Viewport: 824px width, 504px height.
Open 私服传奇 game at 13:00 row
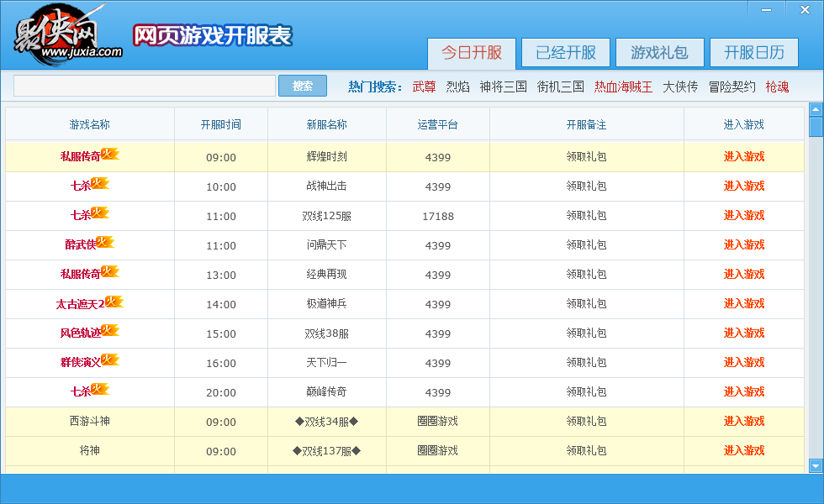[x=80, y=274]
